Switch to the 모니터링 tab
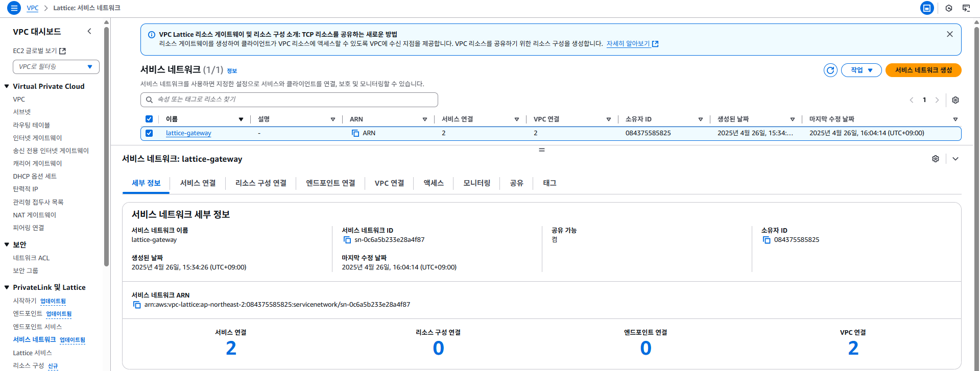This screenshot has width=980, height=371. tap(477, 183)
